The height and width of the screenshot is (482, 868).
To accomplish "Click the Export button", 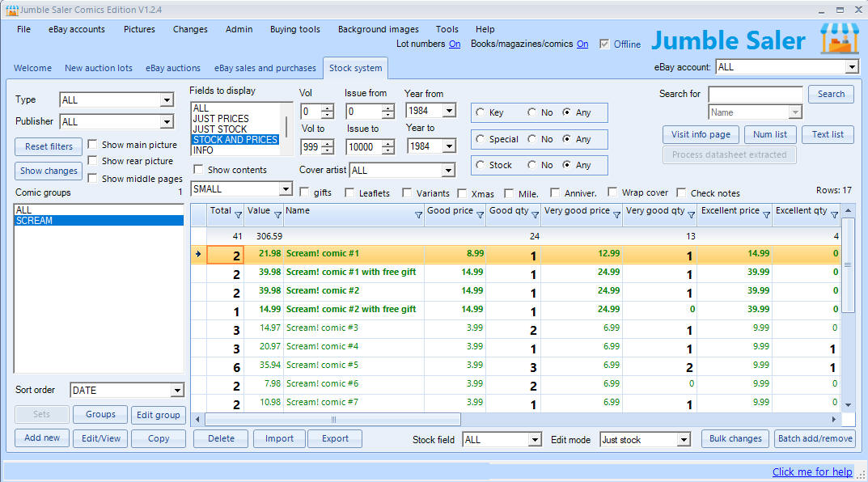I will tap(335, 438).
